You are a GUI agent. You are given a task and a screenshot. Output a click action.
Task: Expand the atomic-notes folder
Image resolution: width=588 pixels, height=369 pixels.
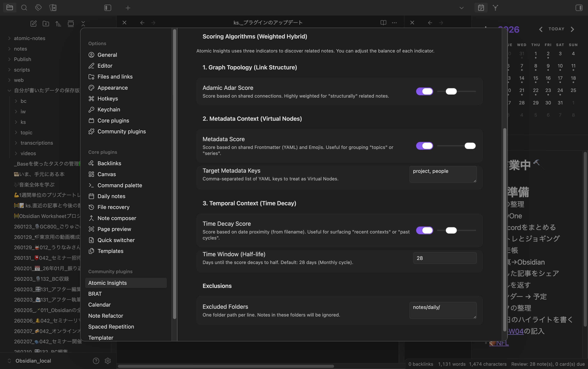coord(29,38)
